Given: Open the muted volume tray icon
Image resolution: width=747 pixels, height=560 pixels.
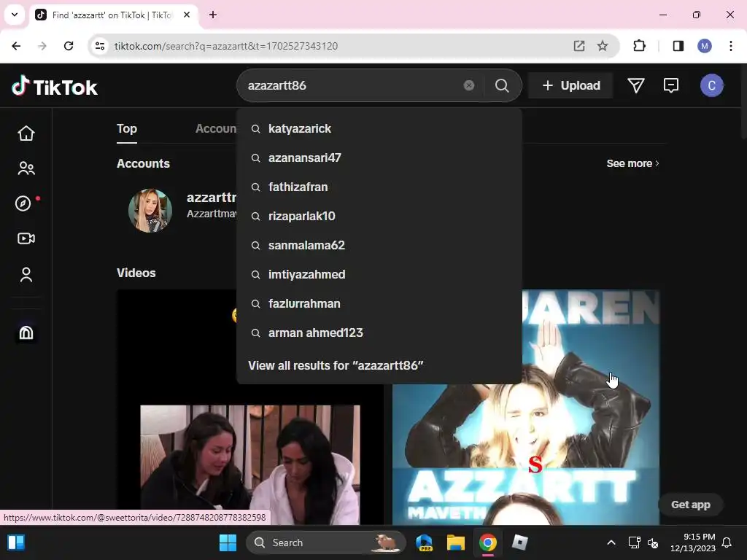Looking at the screenshot, I should pyautogui.click(x=653, y=542).
